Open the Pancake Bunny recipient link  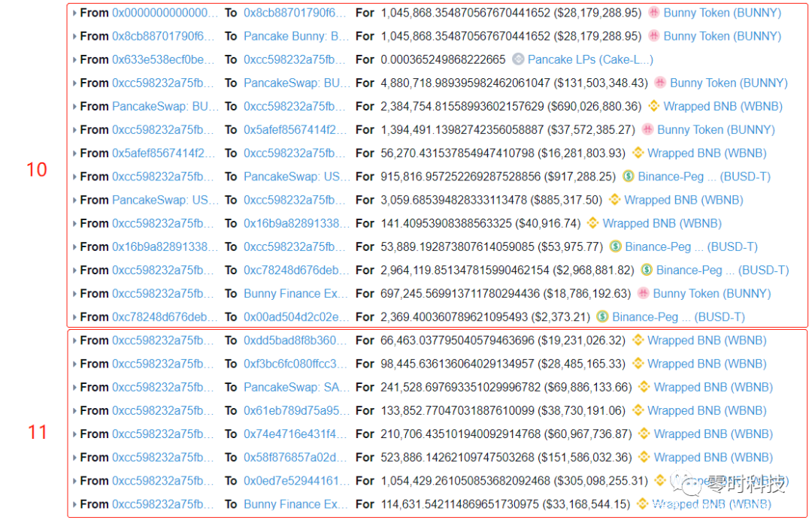[296, 36]
